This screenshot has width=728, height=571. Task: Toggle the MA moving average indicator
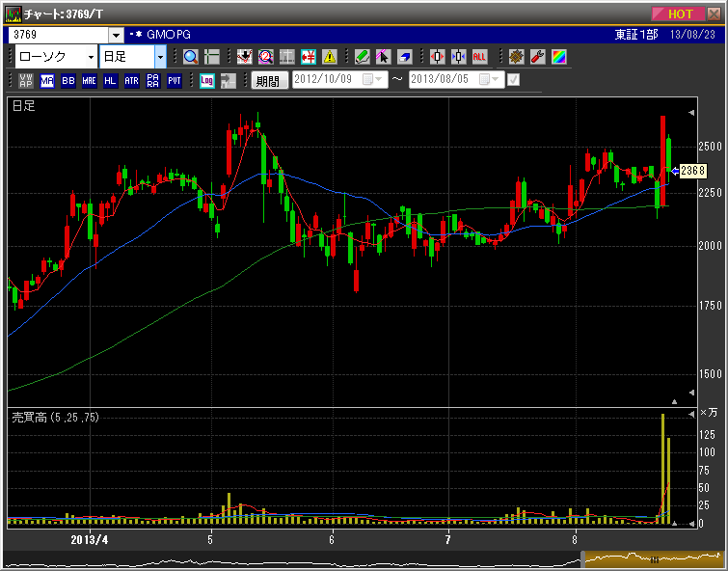tap(47, 81)
